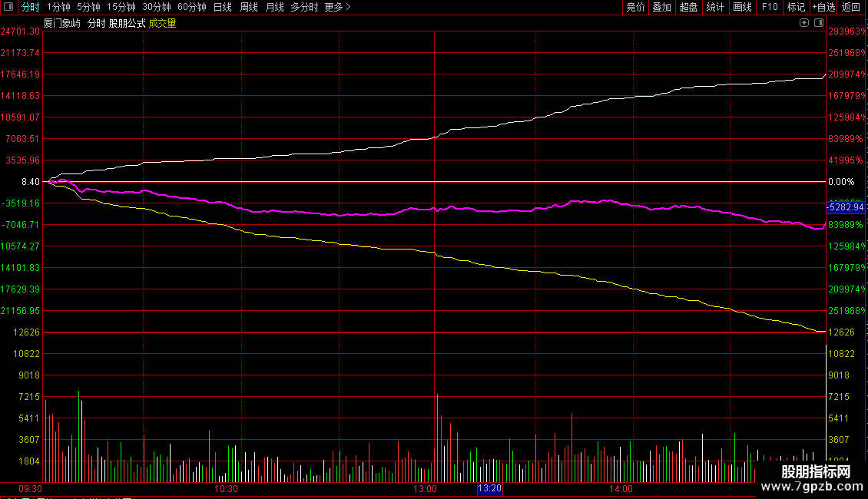Open the 月线 monthly chart

pos(274,7)
